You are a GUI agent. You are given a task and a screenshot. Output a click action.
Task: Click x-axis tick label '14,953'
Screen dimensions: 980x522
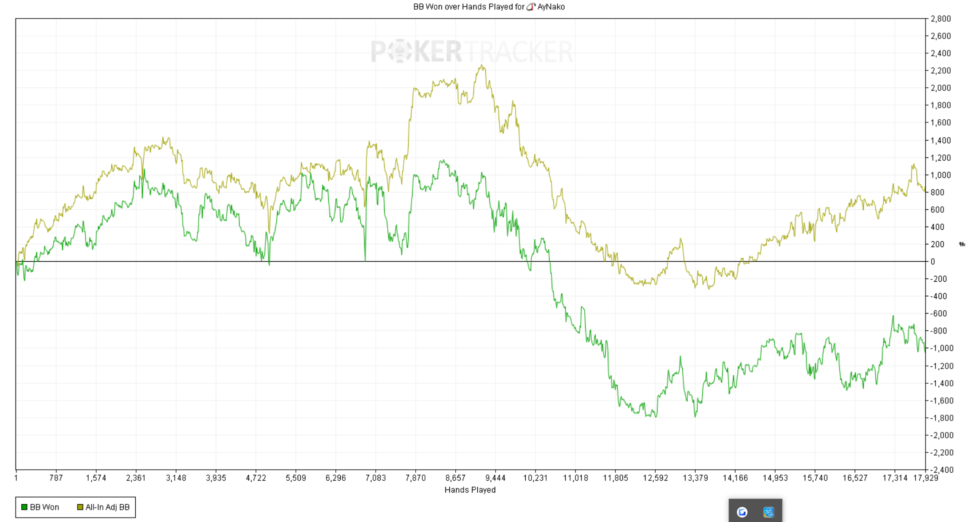pyautogui.click(x=775, y=478)
